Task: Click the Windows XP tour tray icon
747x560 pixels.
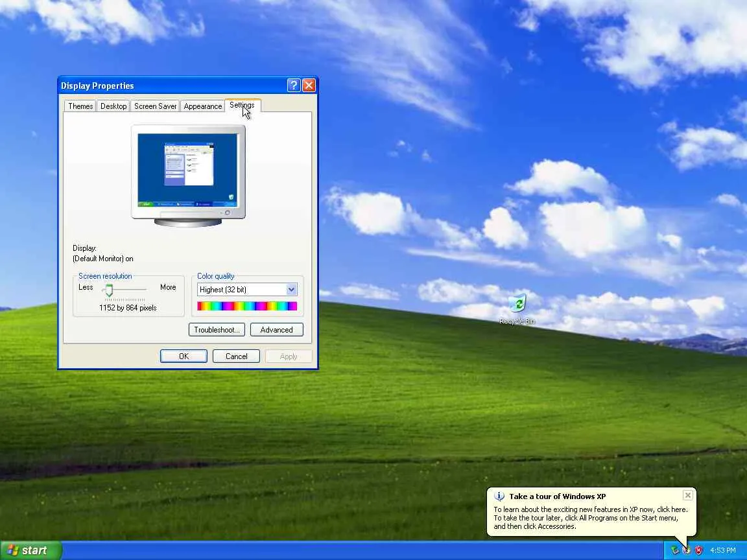Action: pyautogui.click(x=687, y=550)
